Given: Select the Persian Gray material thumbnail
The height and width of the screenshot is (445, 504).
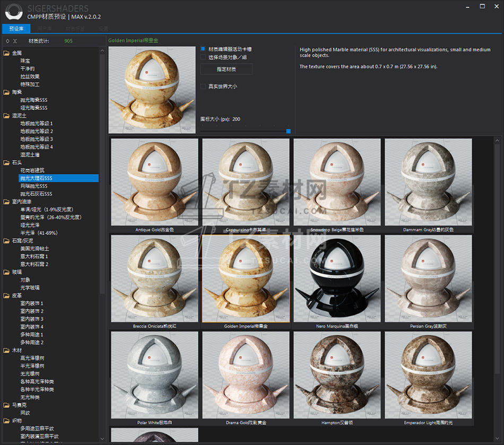Looking at the screenshot, I should pos(429,278).
